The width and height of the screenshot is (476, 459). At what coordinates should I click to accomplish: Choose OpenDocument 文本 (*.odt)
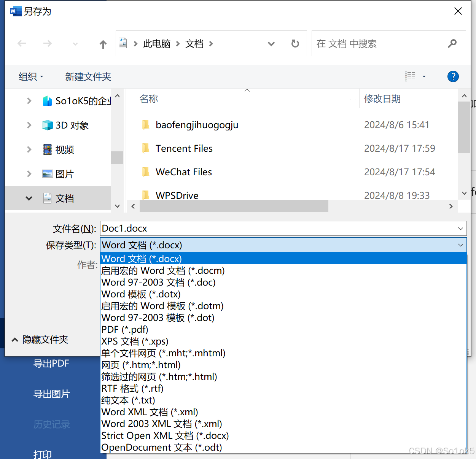[x=283, y=447]
